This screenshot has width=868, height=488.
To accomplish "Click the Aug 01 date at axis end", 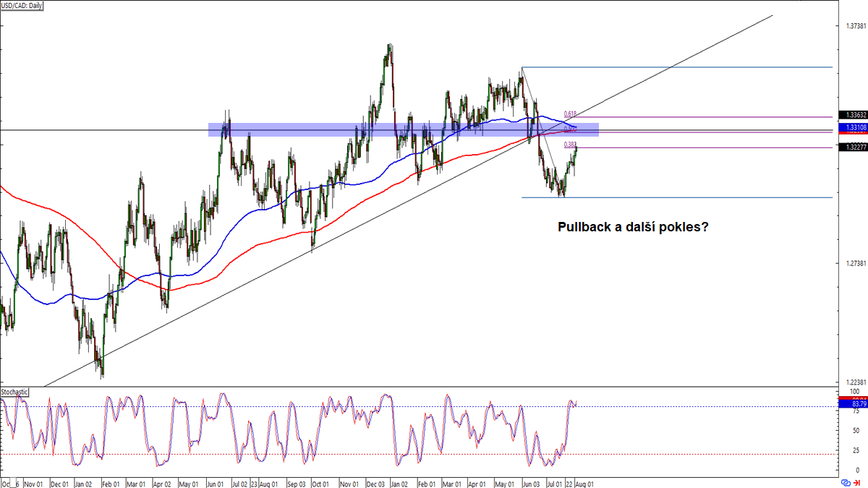I will [x=584, y=483].
